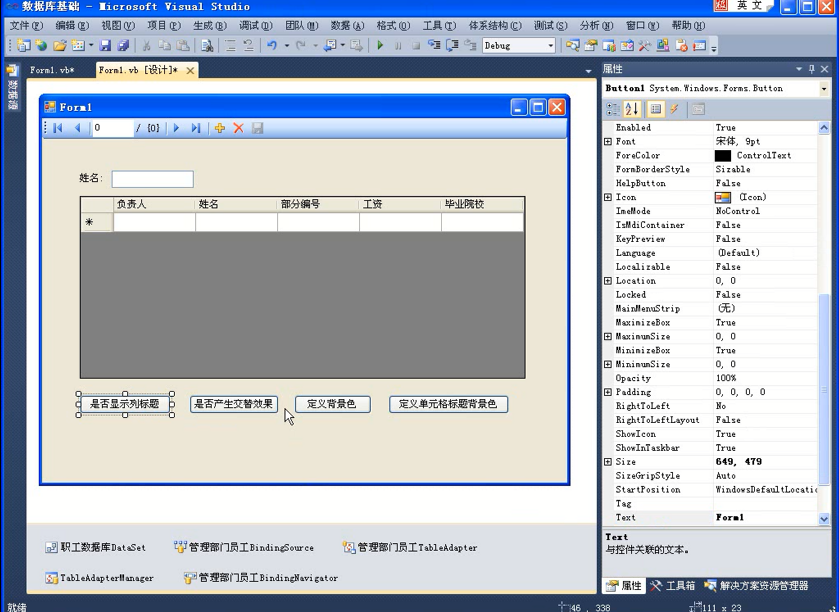Open the 视图 menu
Screen dimensions: 839x612
(x=118, y=25)
